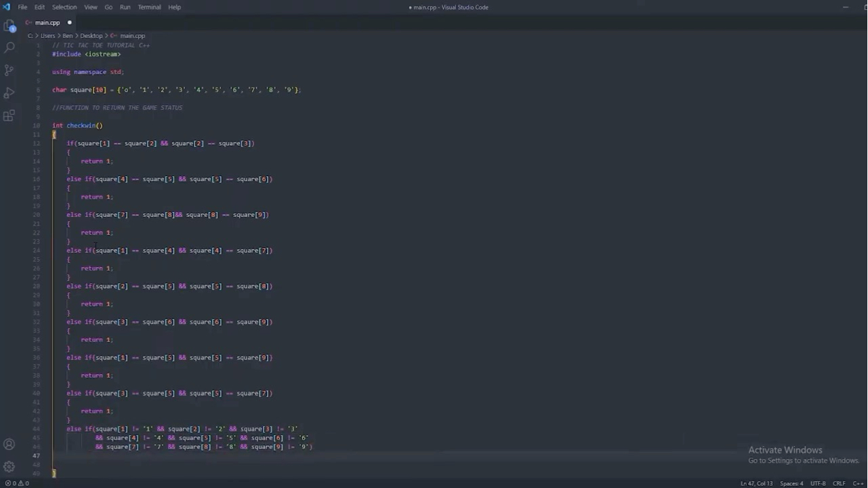Click the Desktop breadcrumb segment
Screen dimensions: 868x488
coord(91,35)
